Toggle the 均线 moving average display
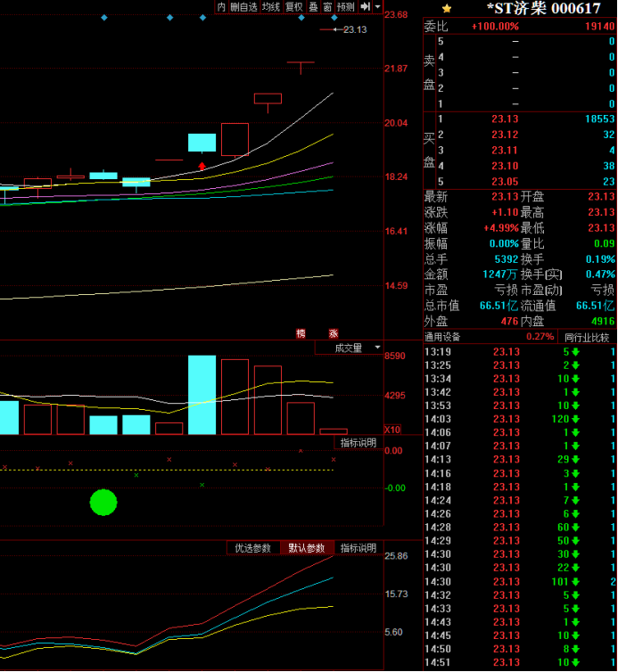618x672 pixels. pyautogui.click(x=270, y=7)
